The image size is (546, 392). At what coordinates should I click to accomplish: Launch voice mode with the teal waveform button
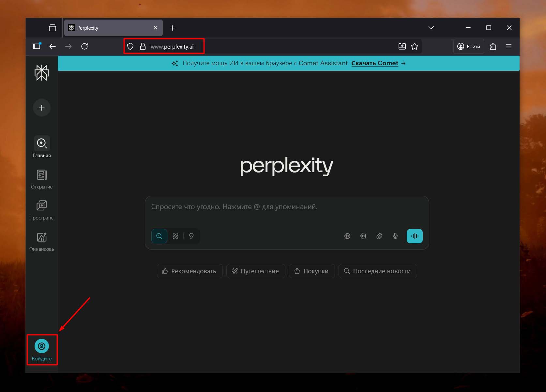click(415, 236)
